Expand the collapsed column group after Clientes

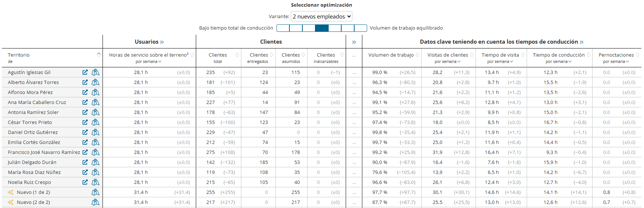coord(354,42)
